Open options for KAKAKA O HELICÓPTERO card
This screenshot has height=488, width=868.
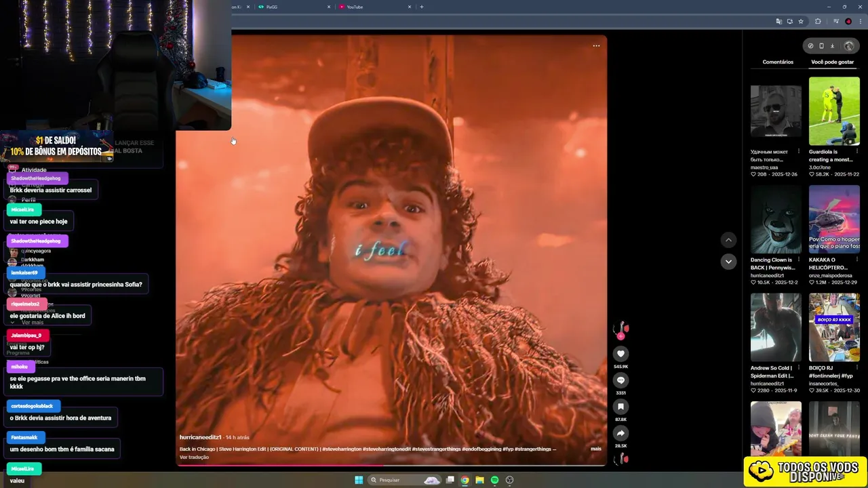coord(856,260)
